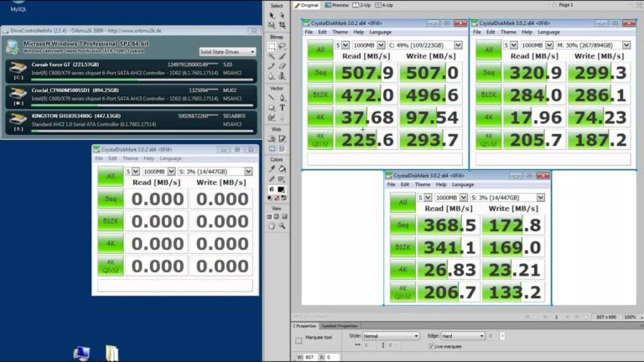
Task: Open the Edge dropdown set to Hard
Action: (x=463, y=336)
